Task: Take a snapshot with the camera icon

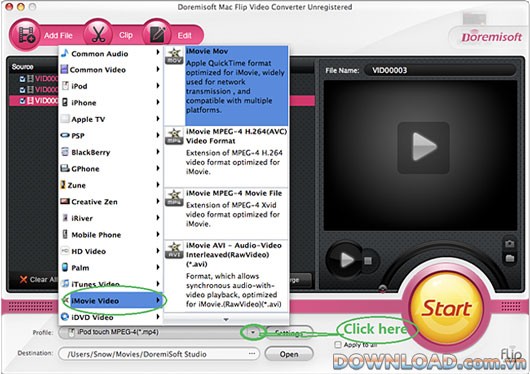Action: pyautogui.click(x=509, y=244)
